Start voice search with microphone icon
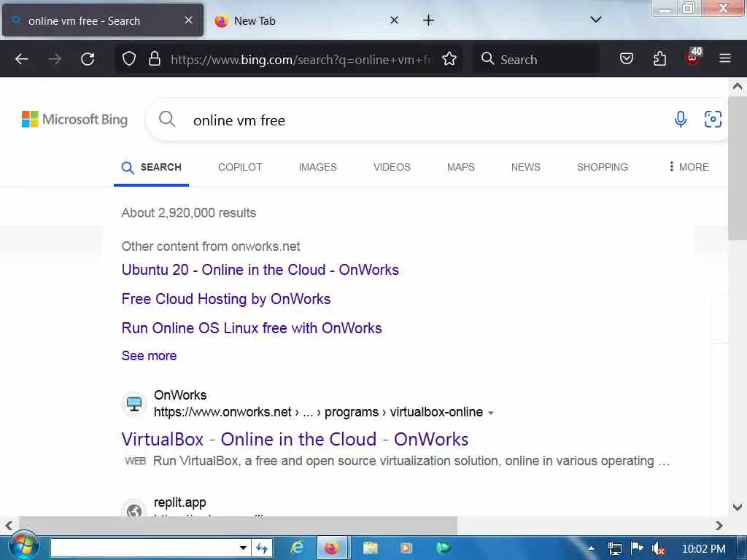The width and height of the screenshot is (747, 560). (681, 119)
